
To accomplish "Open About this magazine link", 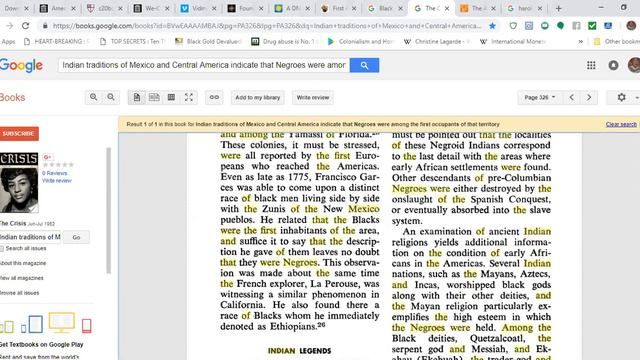I will point(23,263).
